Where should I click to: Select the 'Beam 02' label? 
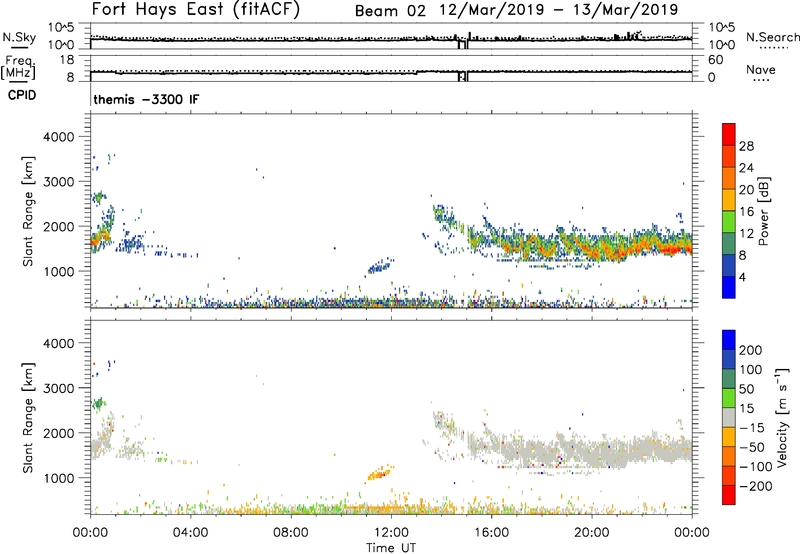click(x=390, y=11)
